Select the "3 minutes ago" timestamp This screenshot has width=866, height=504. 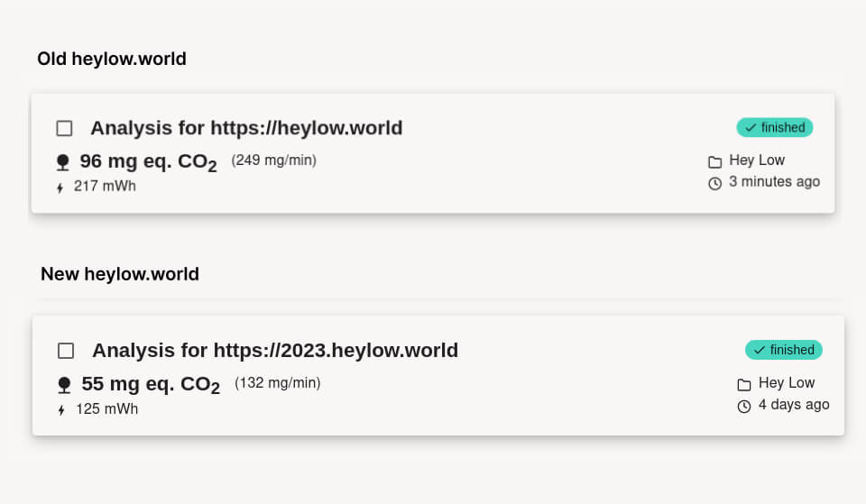click(774, 182)
